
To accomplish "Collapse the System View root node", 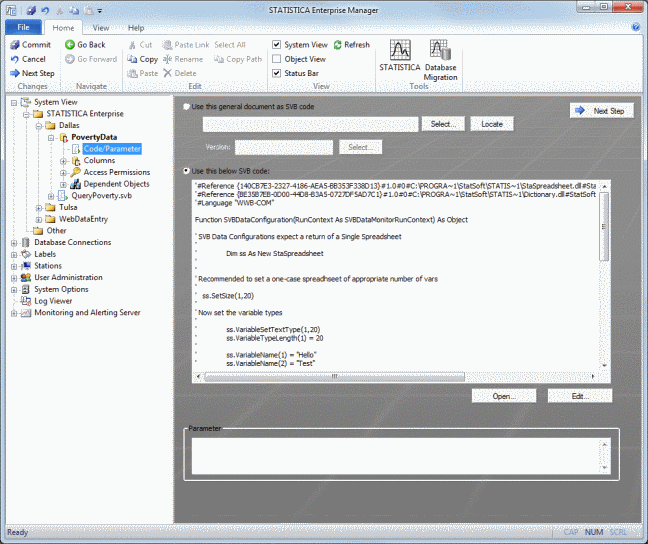I will point(14,103).
